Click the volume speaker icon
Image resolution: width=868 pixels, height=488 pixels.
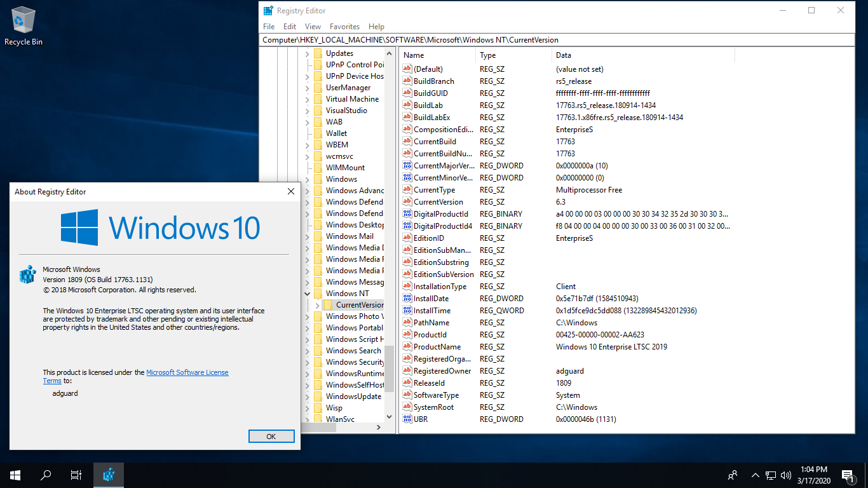(x=786, y=475)
